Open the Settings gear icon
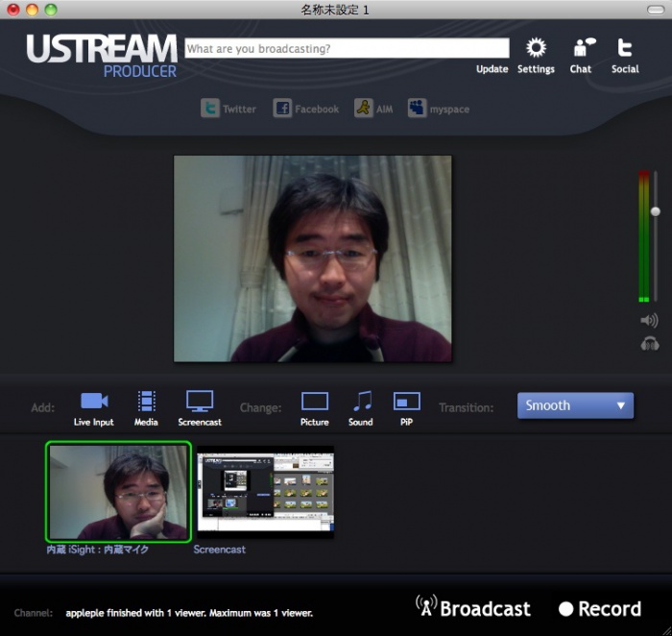Screen dimensions: 672x636 tap(536, 48)
